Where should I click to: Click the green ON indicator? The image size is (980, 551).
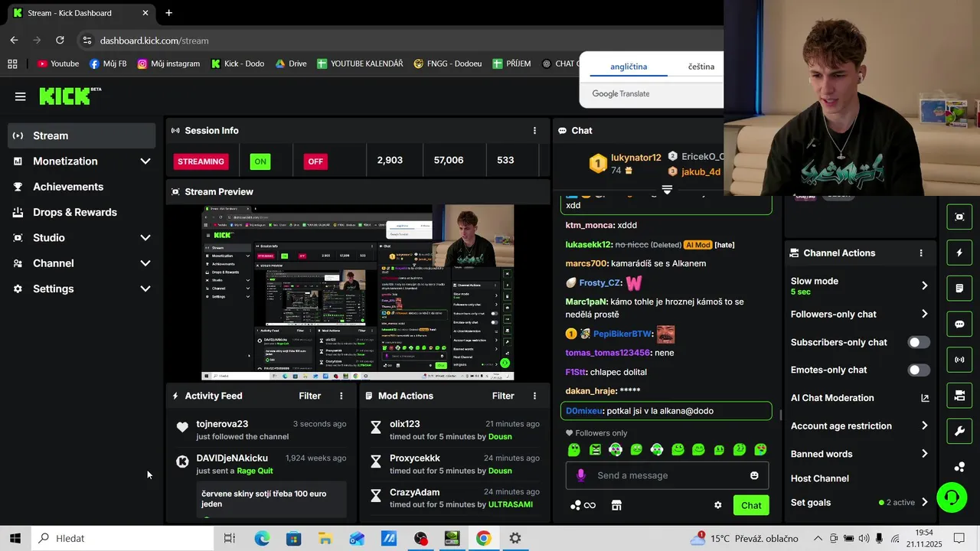[x=260, y=161]
